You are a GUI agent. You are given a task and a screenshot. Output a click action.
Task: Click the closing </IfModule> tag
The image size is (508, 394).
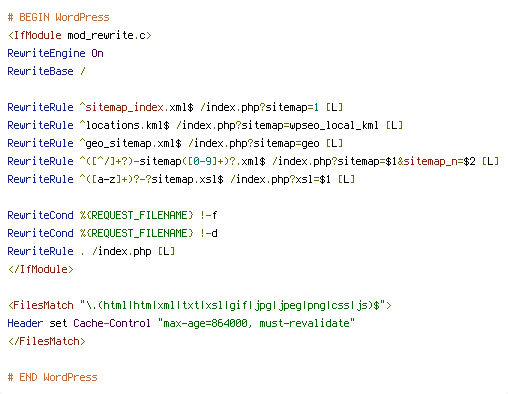click(x=40, y=269)
